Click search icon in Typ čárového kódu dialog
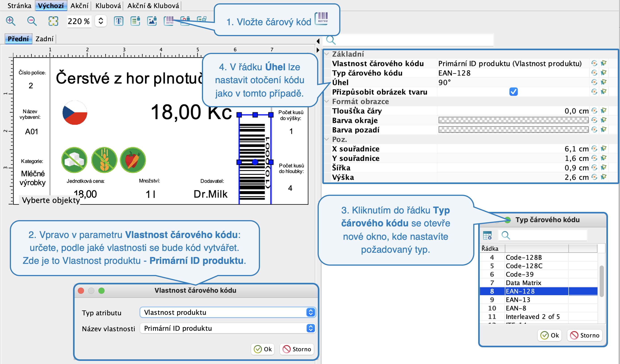This screenshot has width=620, height=364. pyautogui.click(x=506, y=236)
